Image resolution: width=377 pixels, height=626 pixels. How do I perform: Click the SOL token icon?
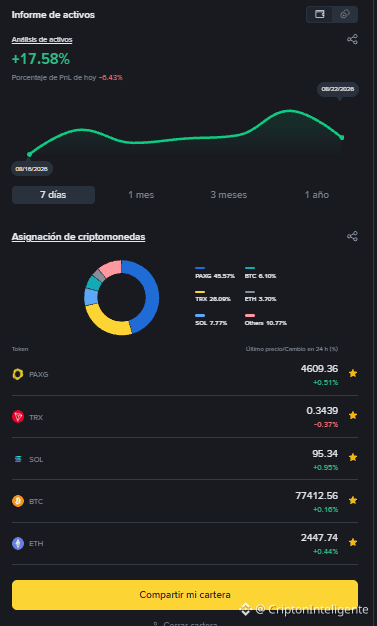[x=18, y=459]
